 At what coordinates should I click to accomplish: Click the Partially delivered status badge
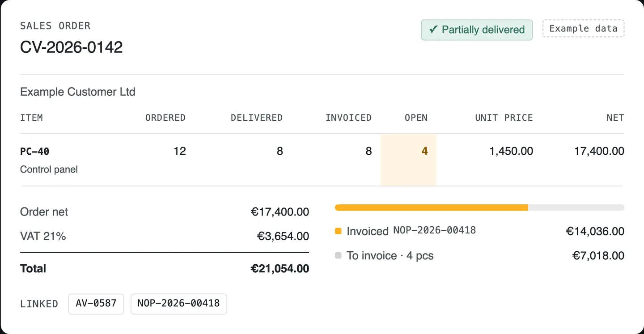tap(477, 30)
